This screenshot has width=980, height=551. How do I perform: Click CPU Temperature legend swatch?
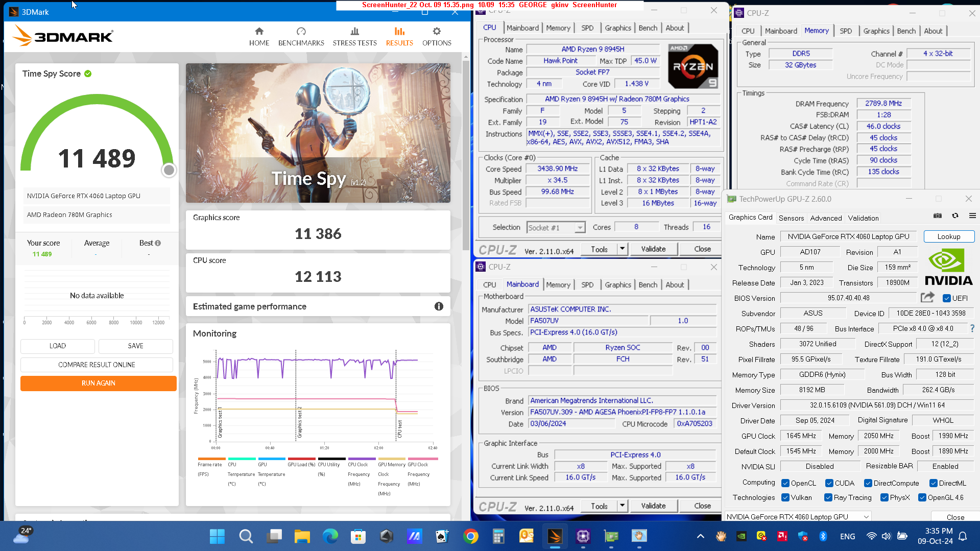coord(242,459)
